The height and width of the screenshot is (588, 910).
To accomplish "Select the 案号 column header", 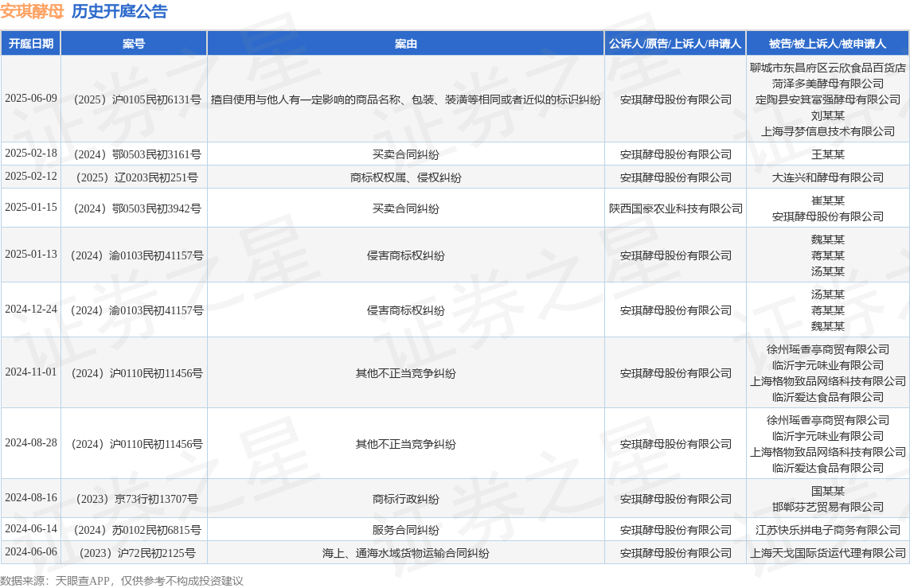I will tap(134, 44).
